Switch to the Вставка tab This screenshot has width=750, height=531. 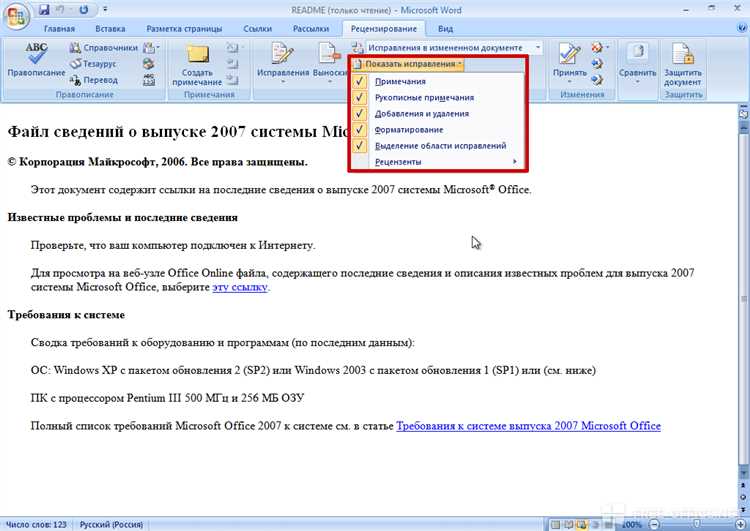click(x=110, y=29)
